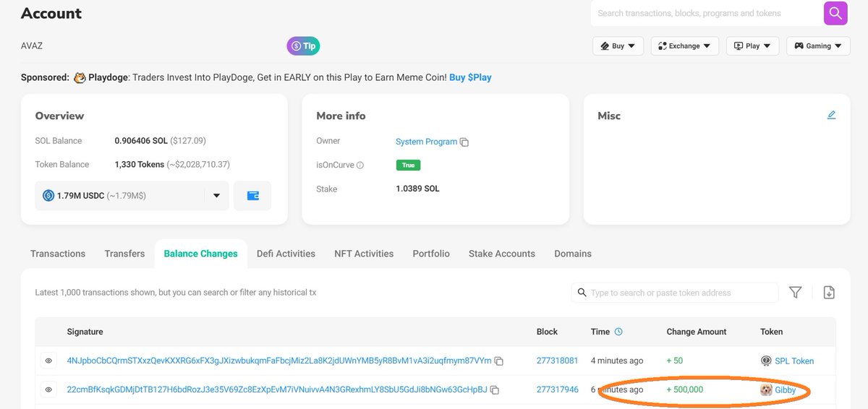Switch to the Transfers tab
This screenshot has width=868, height=409.
(124, 254)
